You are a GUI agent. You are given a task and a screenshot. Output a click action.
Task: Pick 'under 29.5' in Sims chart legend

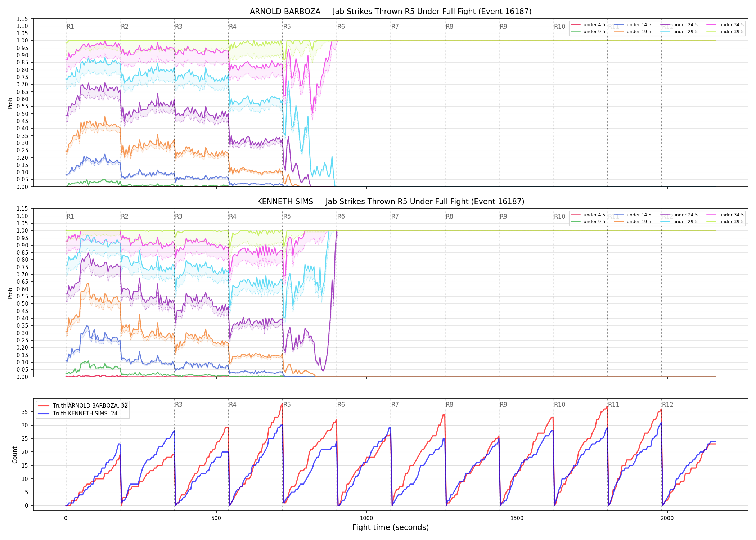(x=679, y=222)
